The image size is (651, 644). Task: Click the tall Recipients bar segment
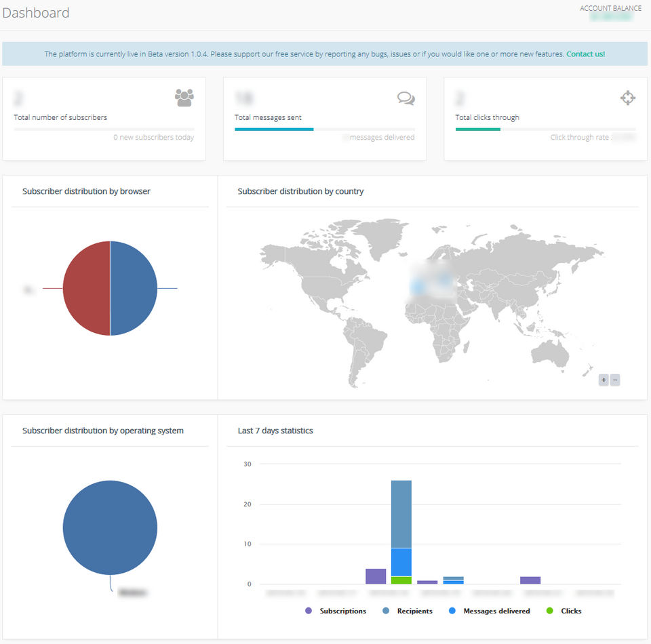401,514
